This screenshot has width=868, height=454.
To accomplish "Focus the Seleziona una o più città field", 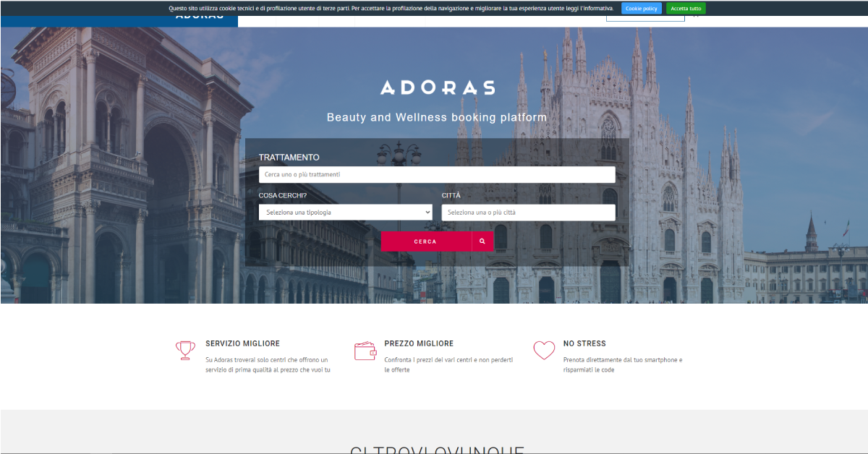I will 529,213.
